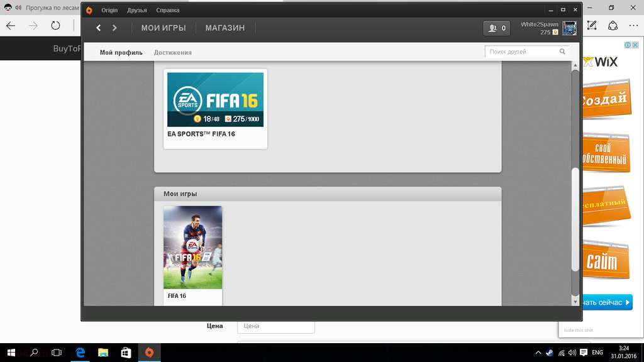Click the Wix ad info icon
Image resolution: width=644 pixels, height=362 pixels.
628,45
